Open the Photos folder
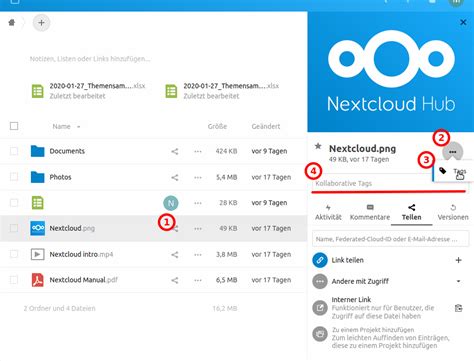The image size is (474, 361). click(60, 177)
